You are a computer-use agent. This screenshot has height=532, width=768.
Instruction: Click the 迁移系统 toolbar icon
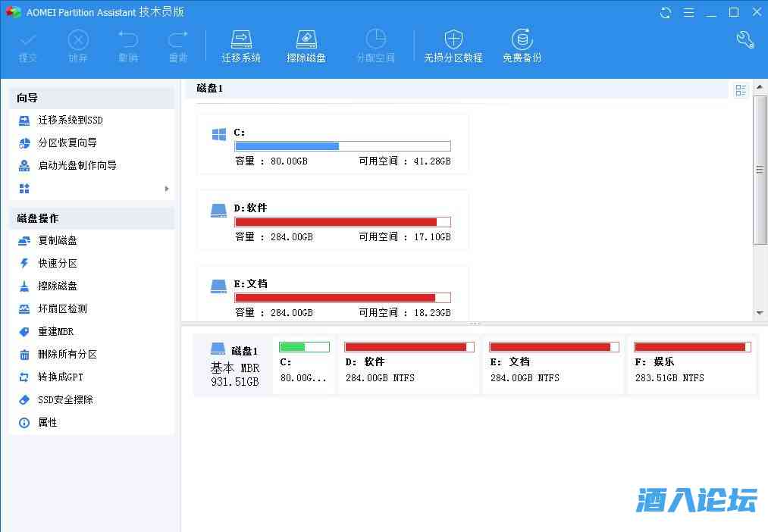tap(241, 47)
